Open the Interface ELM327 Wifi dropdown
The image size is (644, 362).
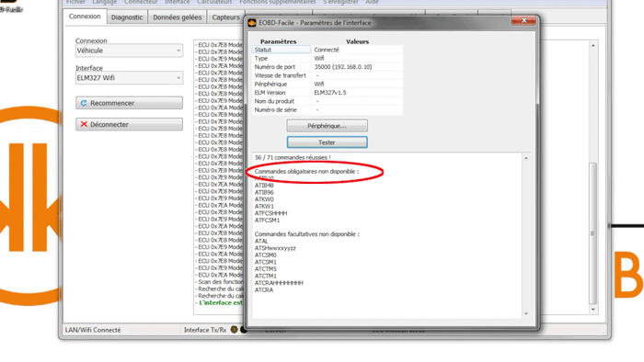click(129, 78)
